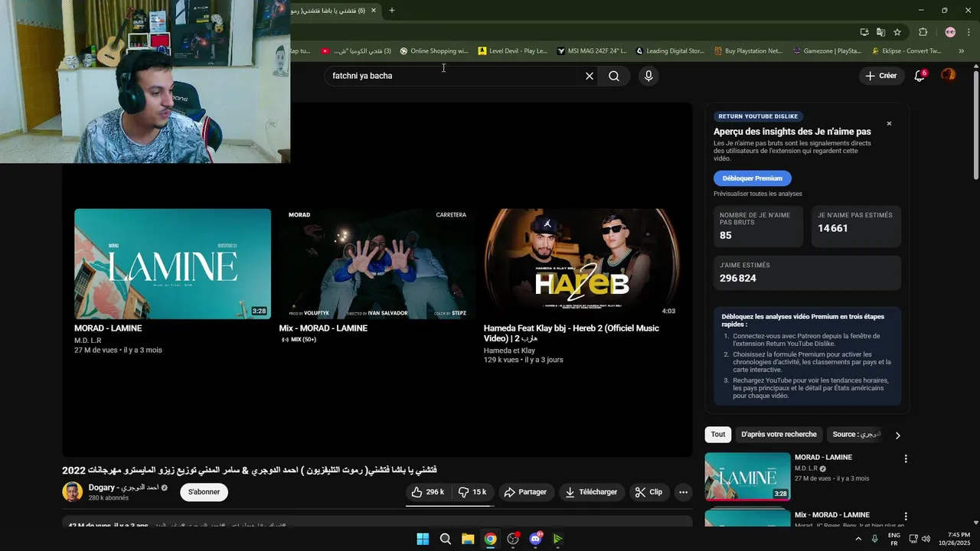The image size is (980, 551).
Task: Select the D'après votre recherche chip
Action: tap(779, 435)
